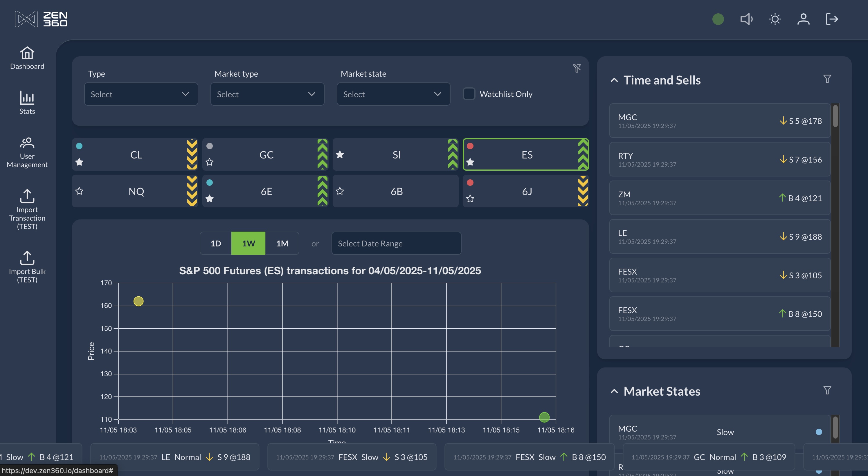Mute sound with the speaker icon
The image size is (868, 476).
point(746,19)
